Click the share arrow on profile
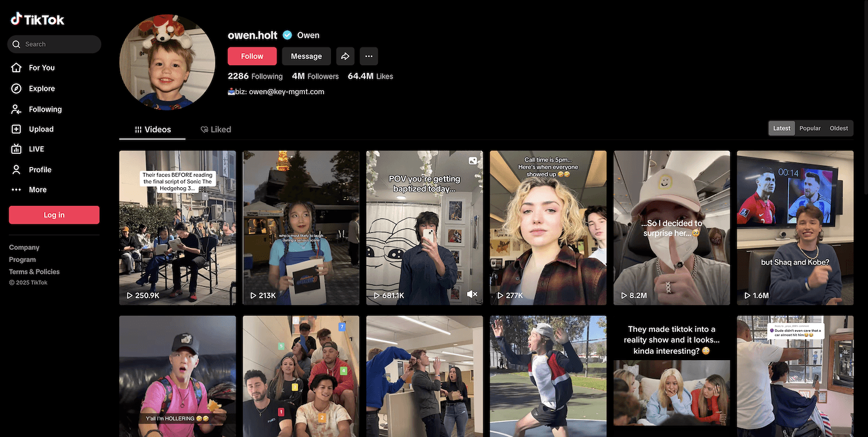This screenshot has height=437, width=868. coord(345,56)
